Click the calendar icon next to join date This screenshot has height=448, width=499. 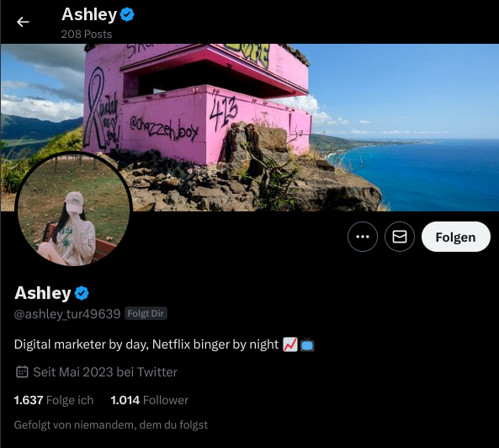tap(22, 372)
